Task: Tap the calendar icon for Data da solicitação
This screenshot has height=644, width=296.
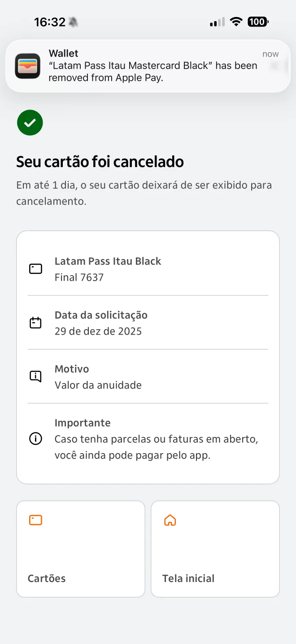Action: tap(35, 323)
